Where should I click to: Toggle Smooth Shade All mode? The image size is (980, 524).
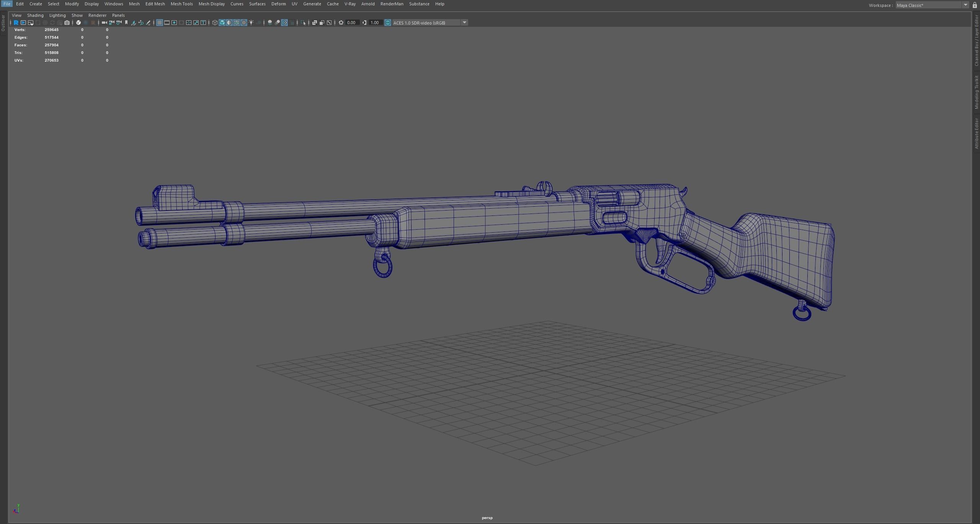(x=222, y=23)
